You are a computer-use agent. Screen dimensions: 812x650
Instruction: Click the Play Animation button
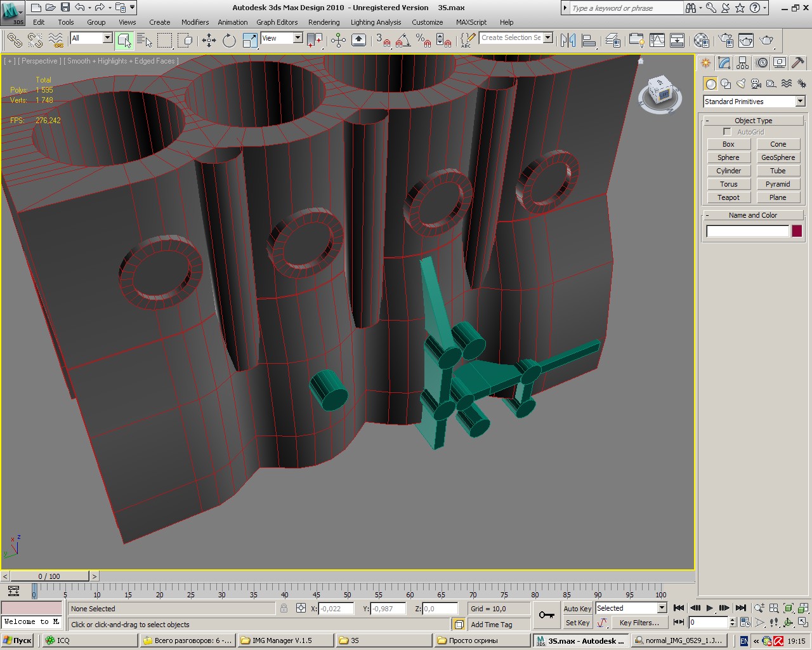710,608
